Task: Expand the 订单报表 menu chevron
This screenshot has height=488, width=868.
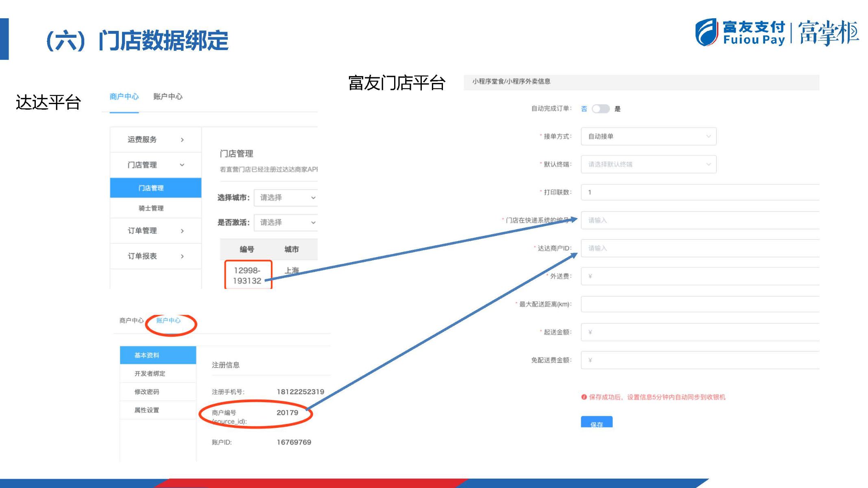Action: pos(182,256)
